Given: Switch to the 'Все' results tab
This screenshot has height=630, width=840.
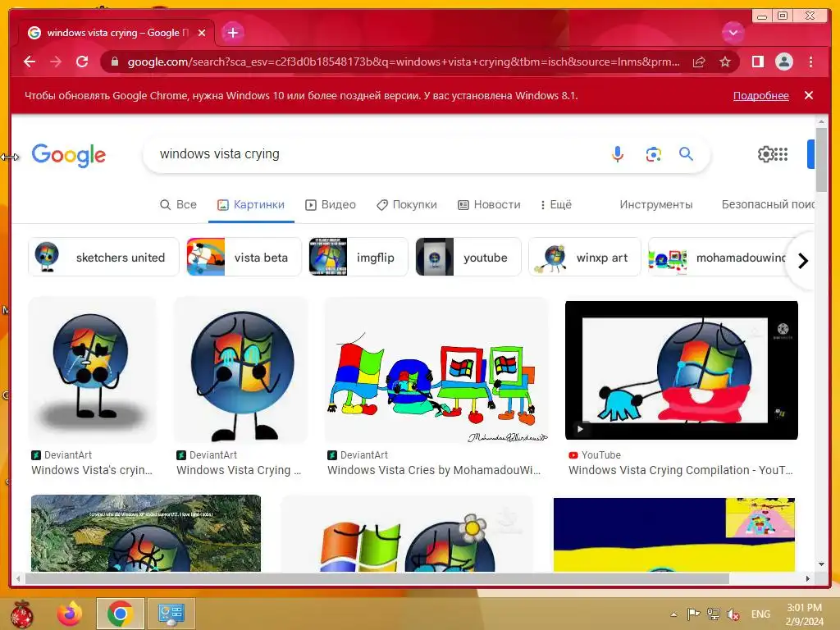Looking at the screenshot, I should [x=178, y=204].
